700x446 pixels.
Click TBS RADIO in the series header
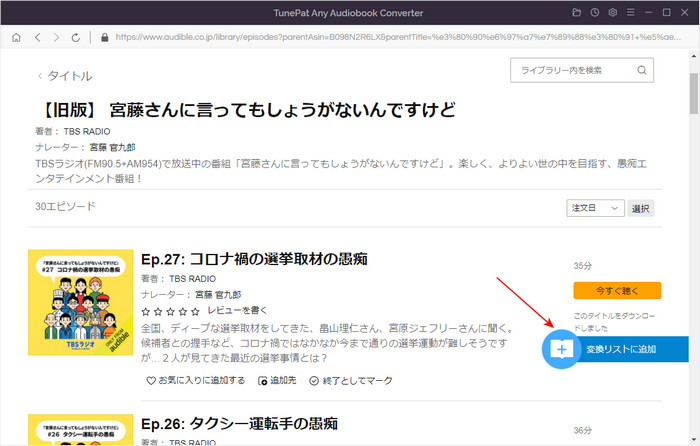(x=87, y=132)
